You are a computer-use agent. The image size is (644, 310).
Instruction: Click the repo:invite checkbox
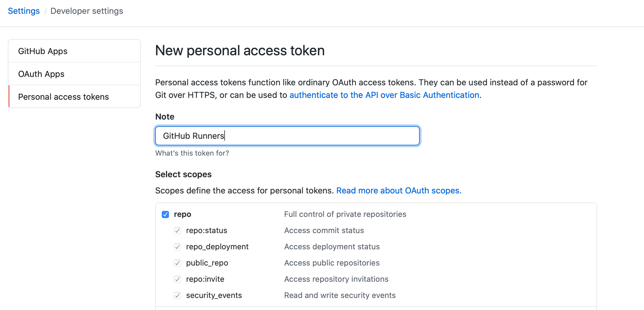click(177, 279)
